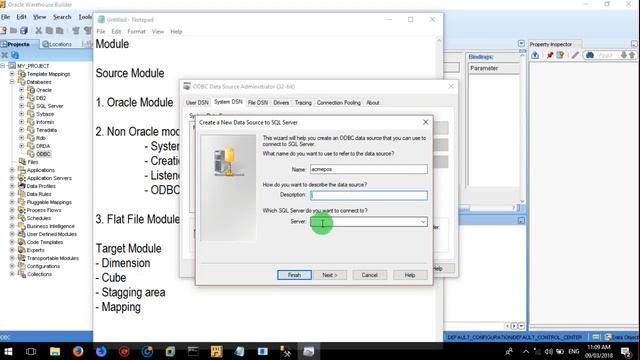Click the first icon in Property Inspector toolbar
The width and height of the screenshot is (640, 360).
tap(535, 55)
